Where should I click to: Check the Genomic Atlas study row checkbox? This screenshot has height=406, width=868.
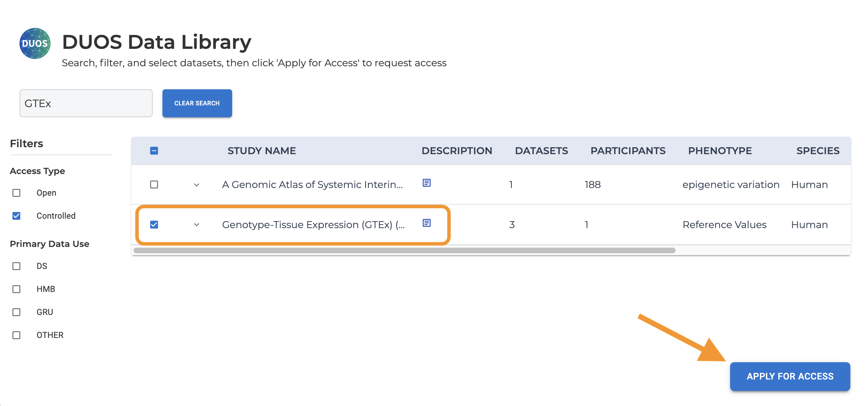154,185
